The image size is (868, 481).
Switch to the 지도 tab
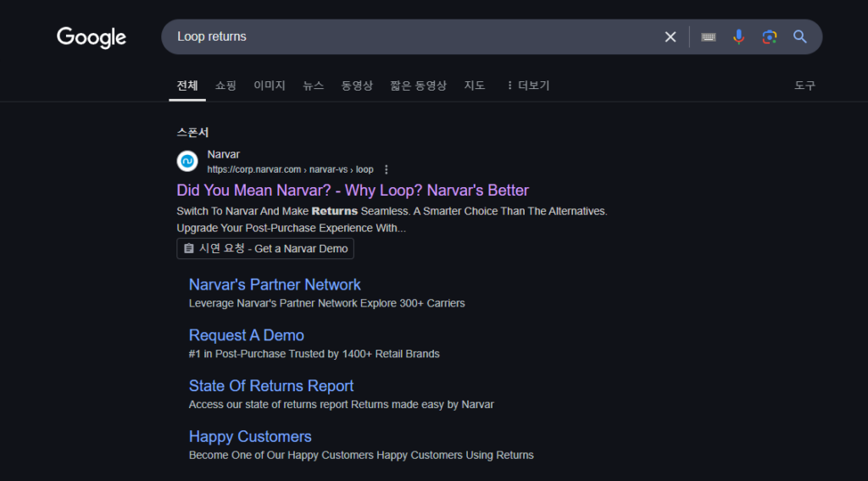click(475, 86)
